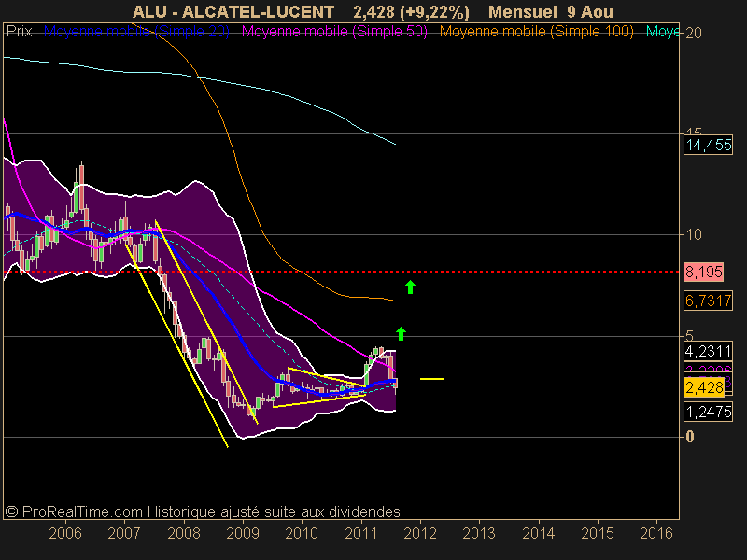Click the cyan 14,455 price tag
Screen dimensions: 747x560
point(709,145)
